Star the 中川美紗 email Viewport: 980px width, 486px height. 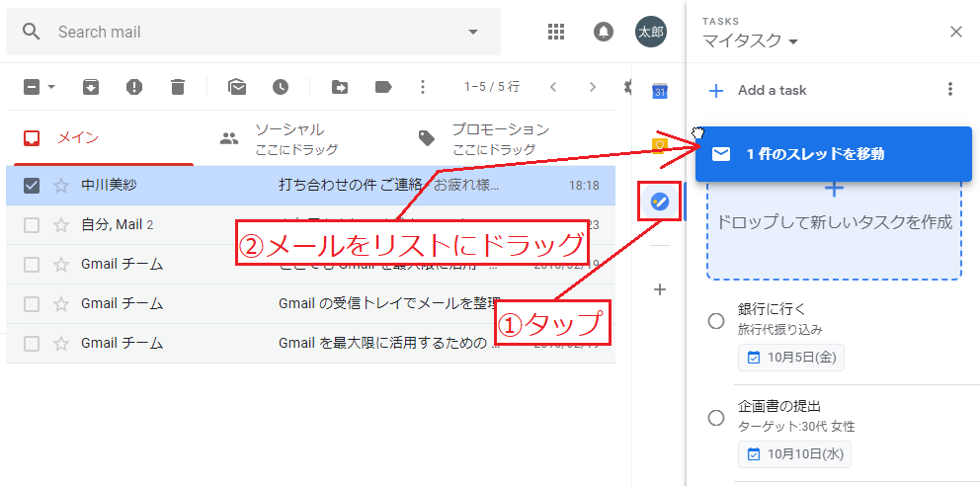pyautogui.click(x=60, y=186)
